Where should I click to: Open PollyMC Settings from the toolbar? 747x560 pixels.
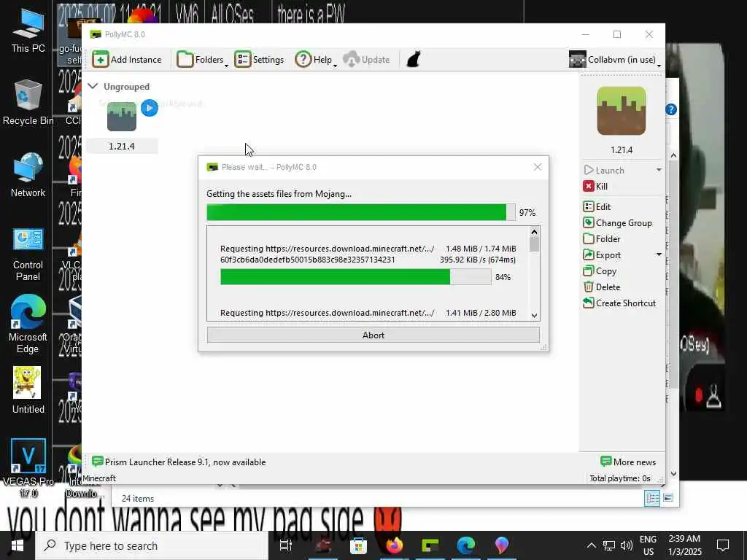coord(259,60)
